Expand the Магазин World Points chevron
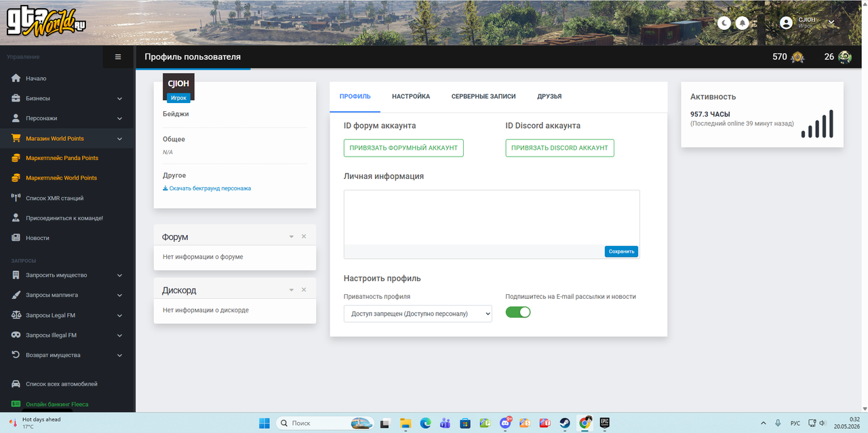The height and width of the screenshot is (433, 868). coord(120,138)
